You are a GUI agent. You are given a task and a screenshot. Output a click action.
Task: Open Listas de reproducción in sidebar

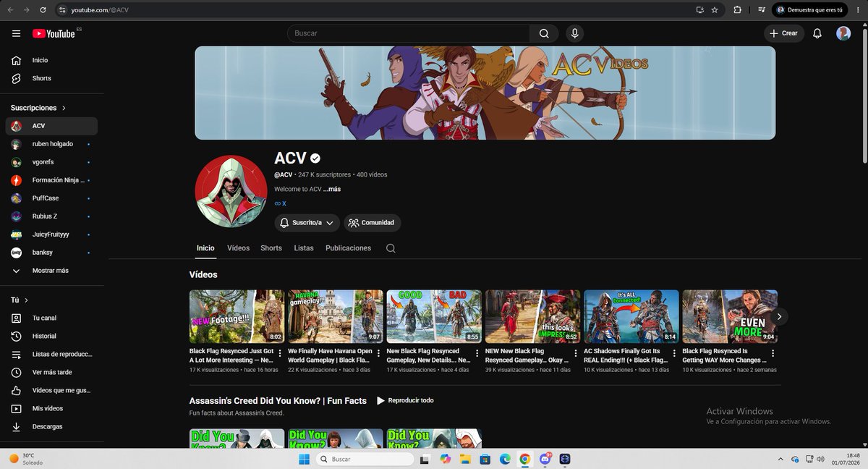51,354
